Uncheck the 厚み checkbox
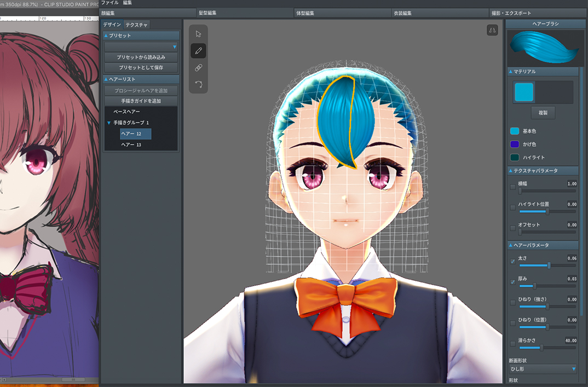Screen dimensions: 588x387 pyautogui.click(x=512, y=282)
